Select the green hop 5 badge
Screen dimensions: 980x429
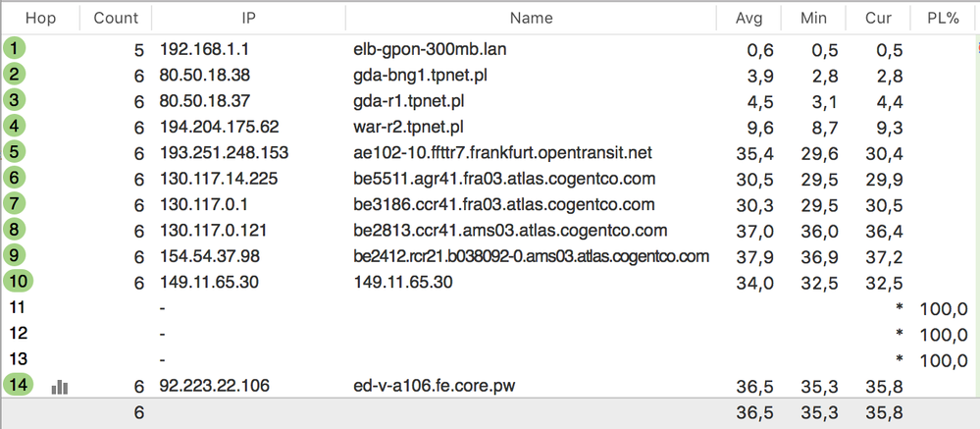pyautogui.click(x=15, y=152)
